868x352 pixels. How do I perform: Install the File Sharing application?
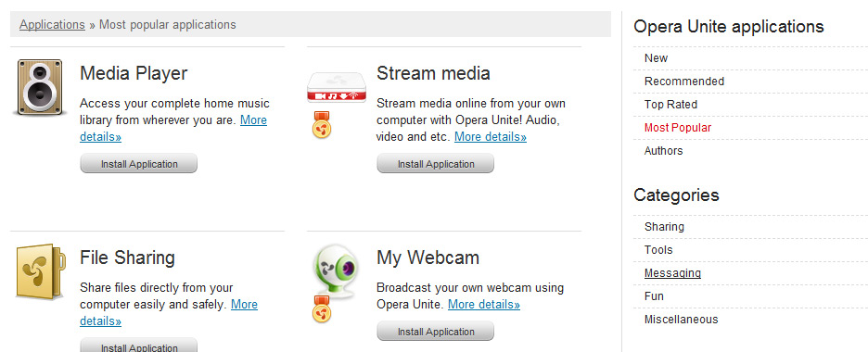pos(139,346)
